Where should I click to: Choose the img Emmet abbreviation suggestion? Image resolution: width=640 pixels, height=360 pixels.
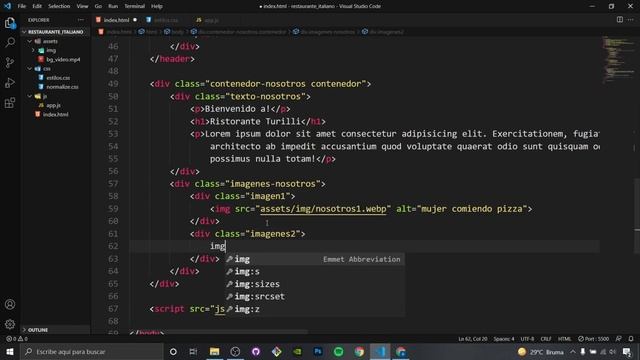(315, 259)
